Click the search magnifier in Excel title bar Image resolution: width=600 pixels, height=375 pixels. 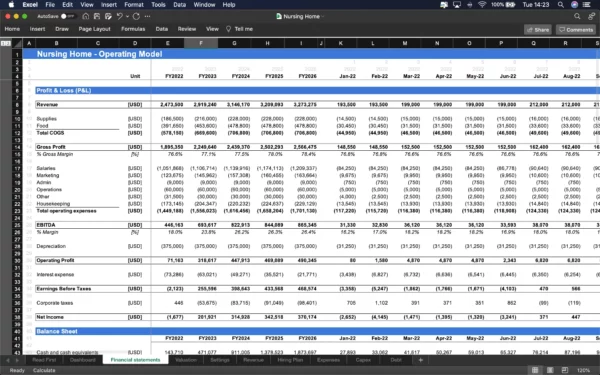tap(577, 16)
